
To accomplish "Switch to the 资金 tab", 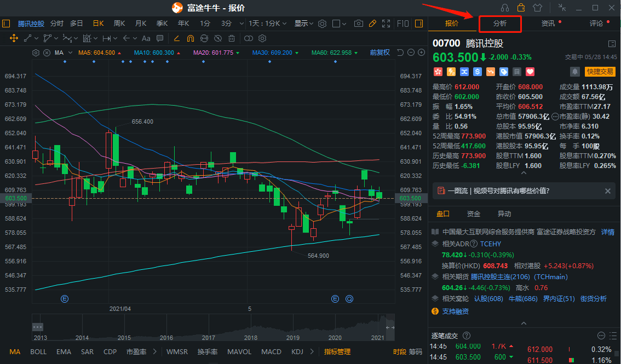I will pyautogui.click(x=473, y=214).
